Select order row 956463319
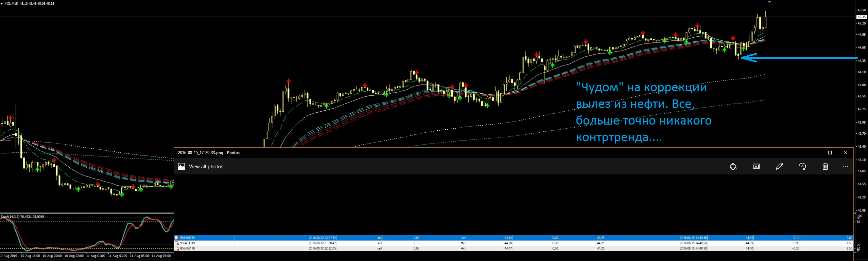The width and height of the screenshot is (868, 261). click(x=514, y=243)
